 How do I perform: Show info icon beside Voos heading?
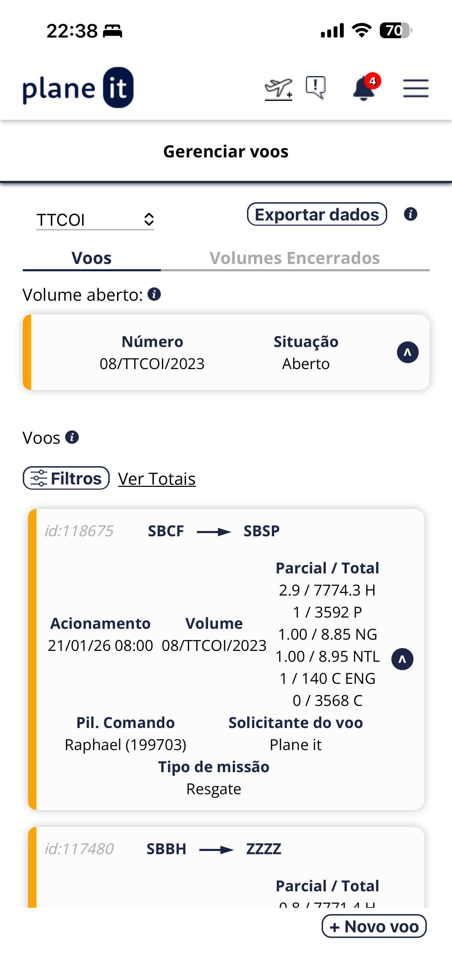(72, 437)
